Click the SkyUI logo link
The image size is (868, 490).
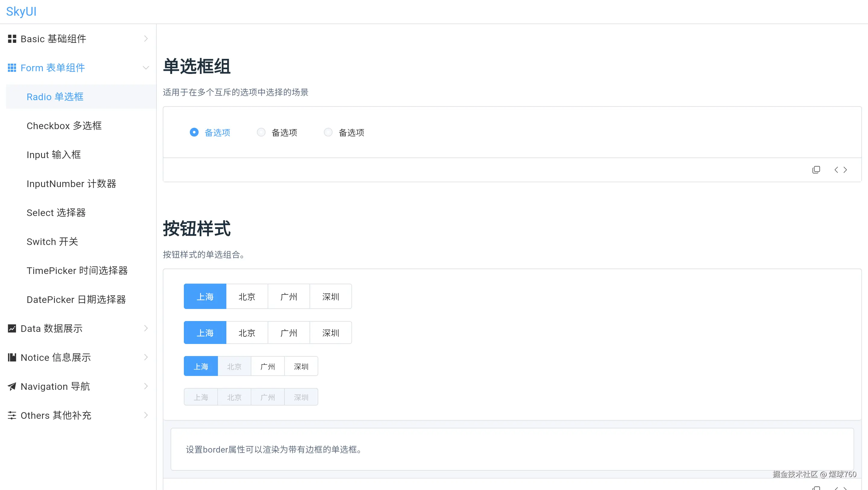21,11
